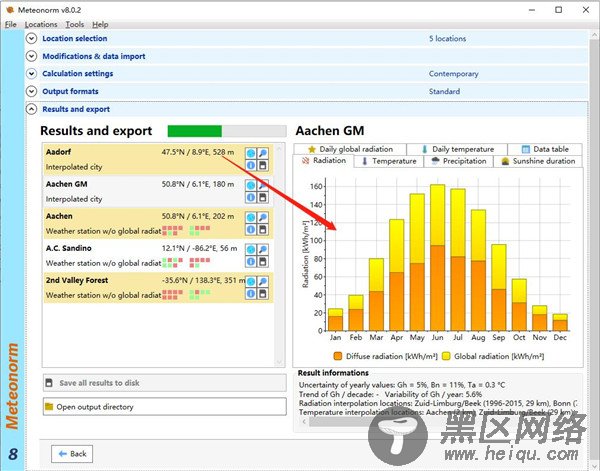Expand the Calculation settings section
This screenshot has width=600, height=471.
pos(31,73)
